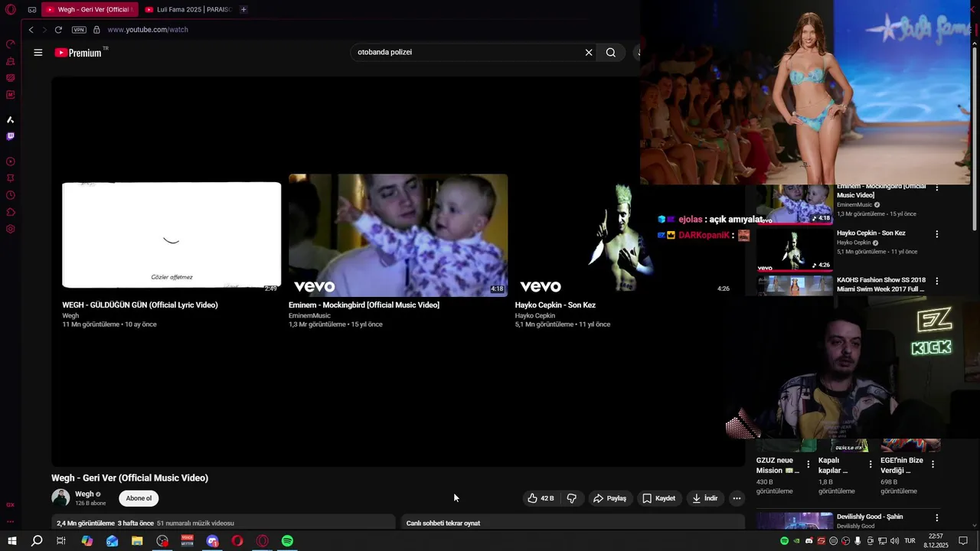Save the video with Kaydet

point(659,498)
